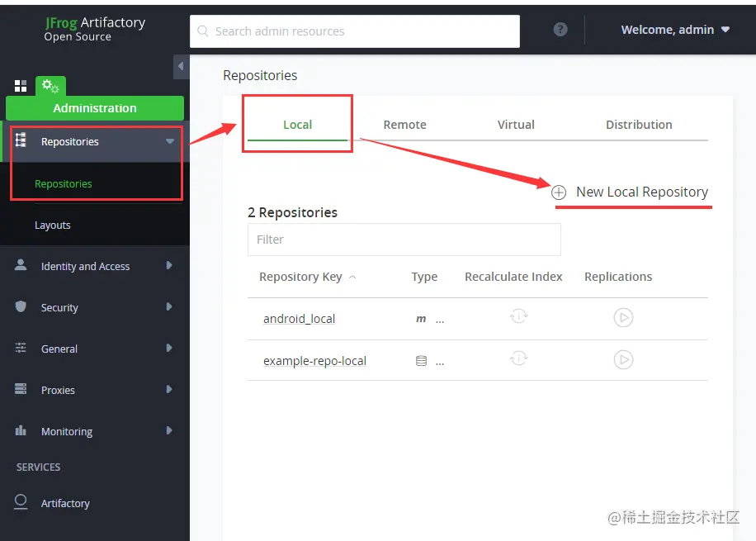Click the Replications column header

coord(618,277)
